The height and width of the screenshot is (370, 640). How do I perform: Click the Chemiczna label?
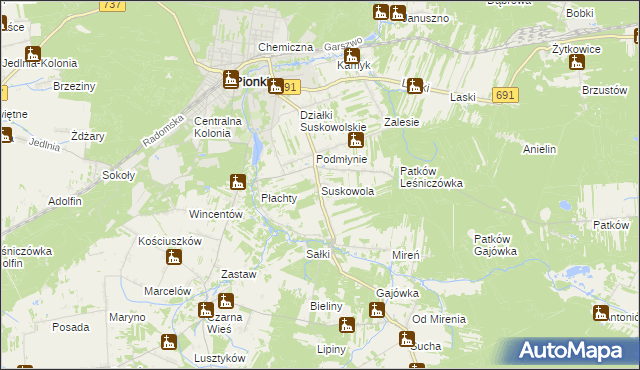(x=285, y=47)
